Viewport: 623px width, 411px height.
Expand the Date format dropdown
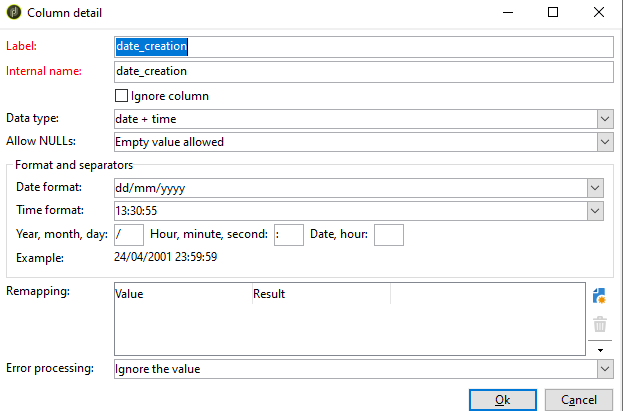(x=595, y=187)
